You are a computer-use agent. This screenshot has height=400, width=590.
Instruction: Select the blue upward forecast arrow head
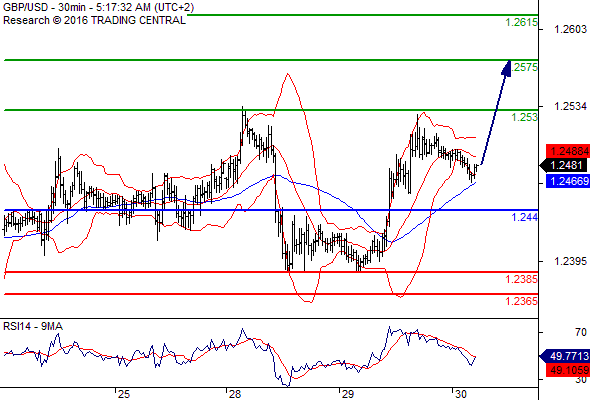[506, 68]
